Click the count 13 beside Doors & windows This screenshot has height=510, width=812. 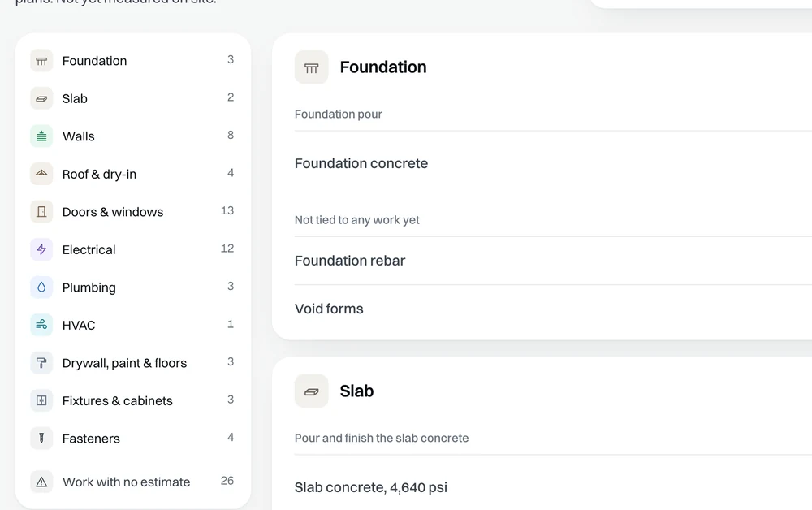click(x=227, y=210)
